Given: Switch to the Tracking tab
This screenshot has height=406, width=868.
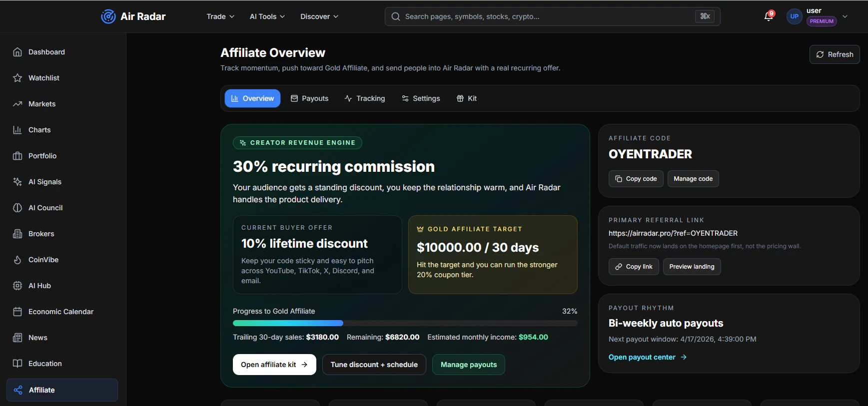Looking at the screenshot, I should coord(365,98).
